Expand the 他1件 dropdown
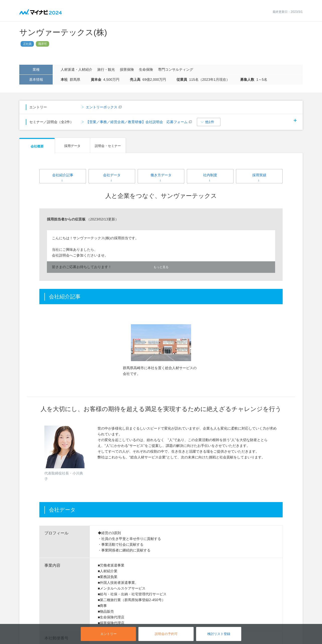 (x=209, y=122)
